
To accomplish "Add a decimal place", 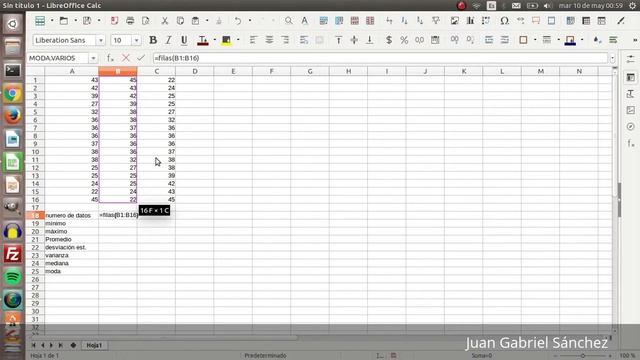I will tap(454, 40).
